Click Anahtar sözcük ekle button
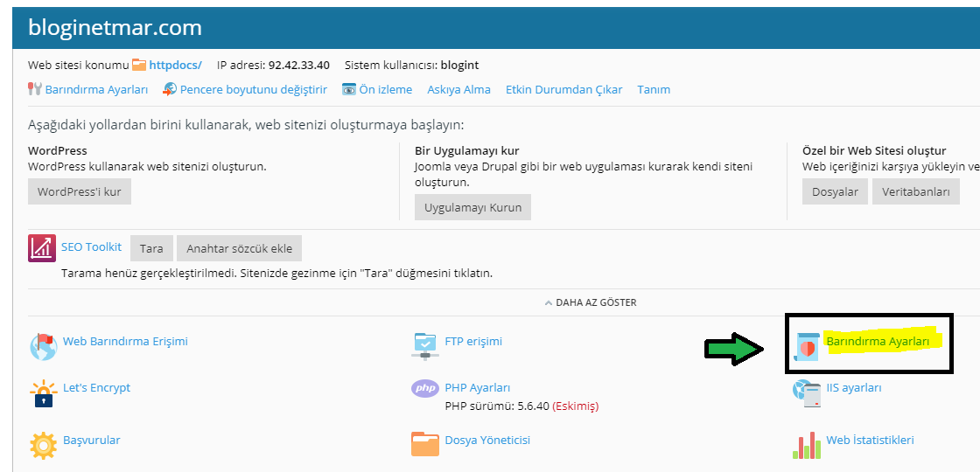Viewport: 980px width, 472px height. pos(240,248)
